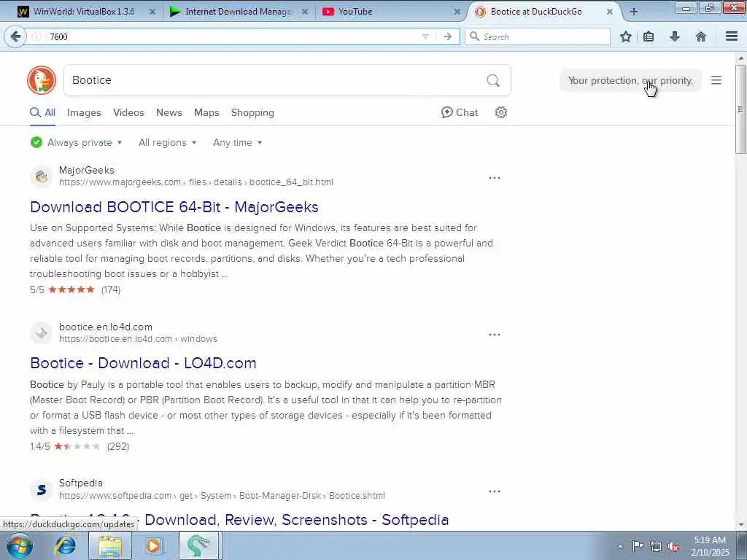Screen dimensions: 747x560
Task: Expand the Always private dropdown
Action: pos(76,142)
